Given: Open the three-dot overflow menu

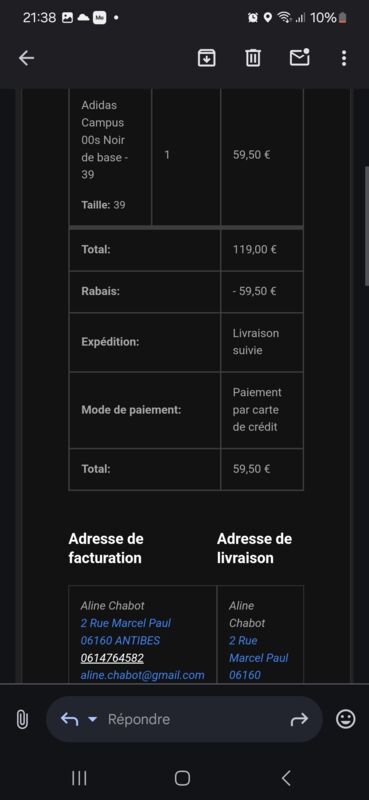Looking at the screenshot, I should [344, 58].
